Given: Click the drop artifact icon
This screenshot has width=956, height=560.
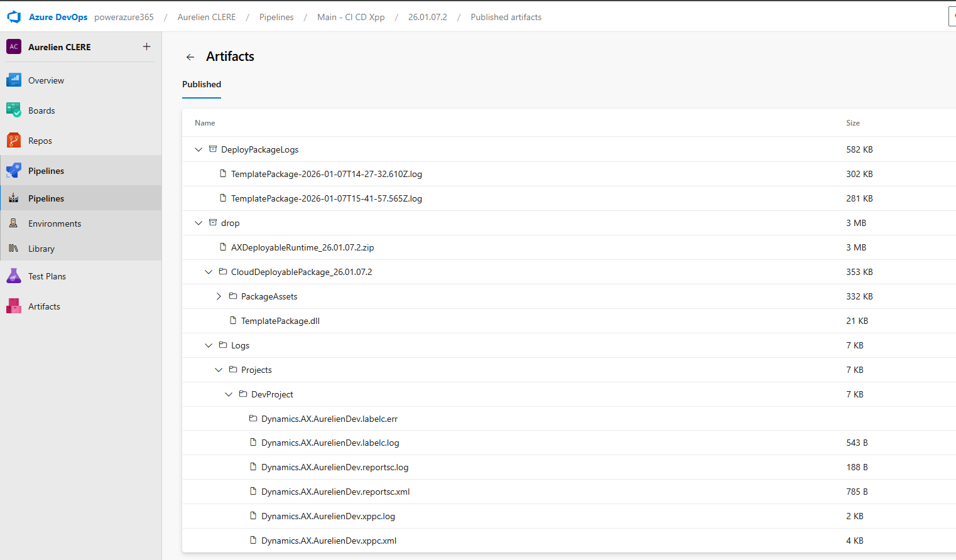Looking at the screenshot, I should click(213, 223).
